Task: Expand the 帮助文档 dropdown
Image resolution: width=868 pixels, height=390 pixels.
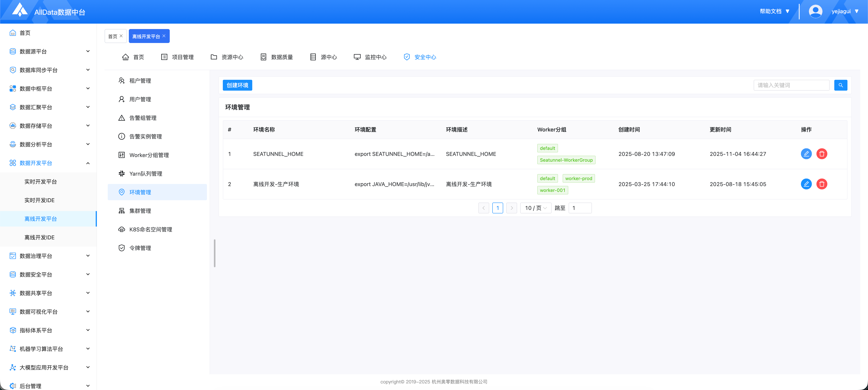Action: (774, 11)
